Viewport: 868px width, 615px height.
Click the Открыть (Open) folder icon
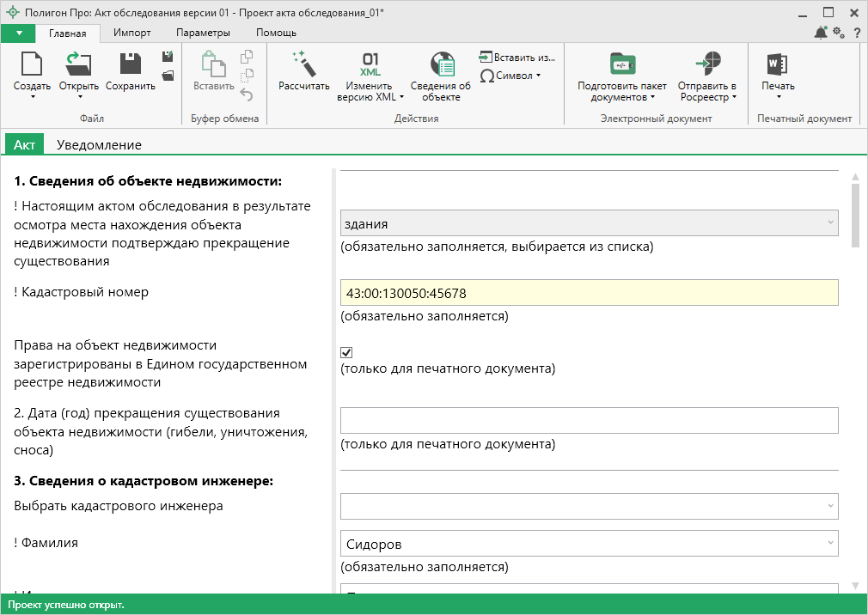78,65
